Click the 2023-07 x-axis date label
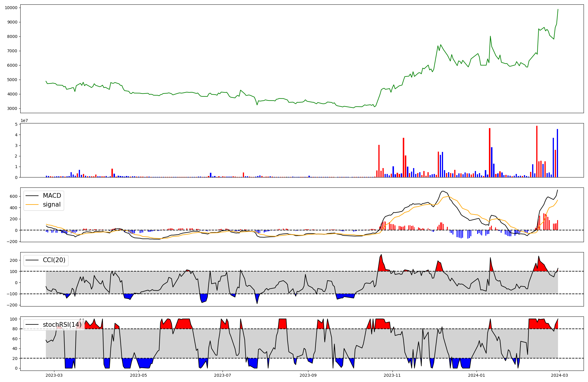The height and width of the screenshot is (382, 588). [x=223, y=375]
